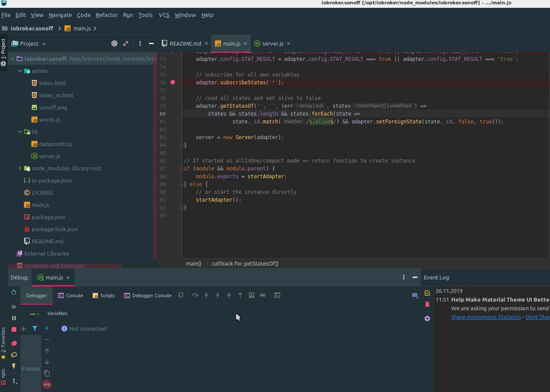Collapse all in the Project panel
The width and height of the screenshot is (550, 392).
[x=126, y=43]
